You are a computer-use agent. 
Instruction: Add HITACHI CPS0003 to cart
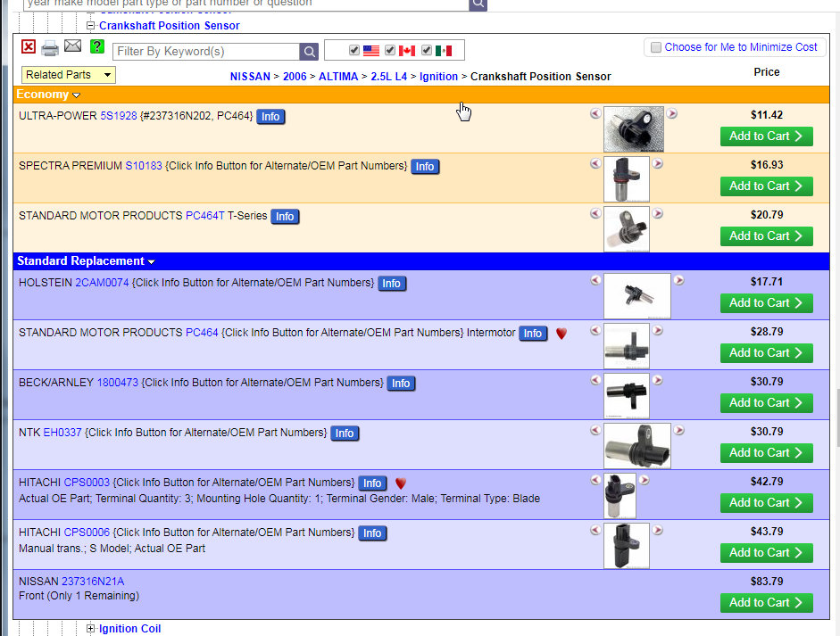pyautogui.click(x=766, y=503)
